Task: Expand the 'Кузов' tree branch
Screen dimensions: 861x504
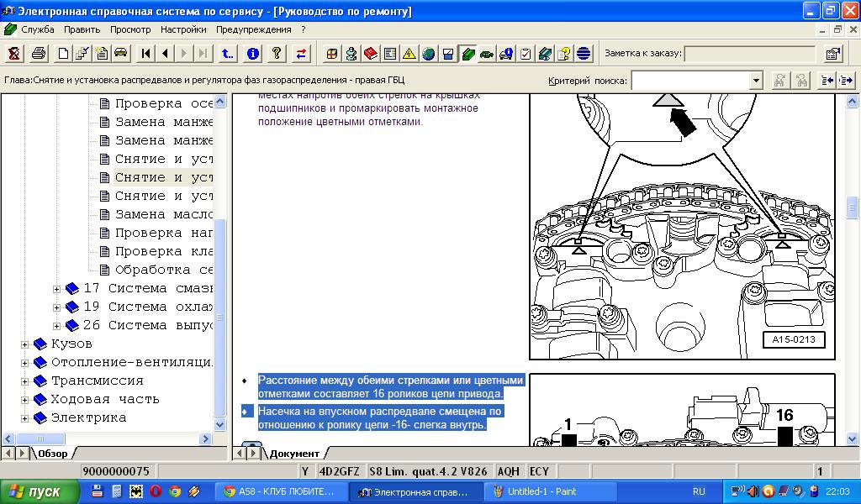Action: 25,344
